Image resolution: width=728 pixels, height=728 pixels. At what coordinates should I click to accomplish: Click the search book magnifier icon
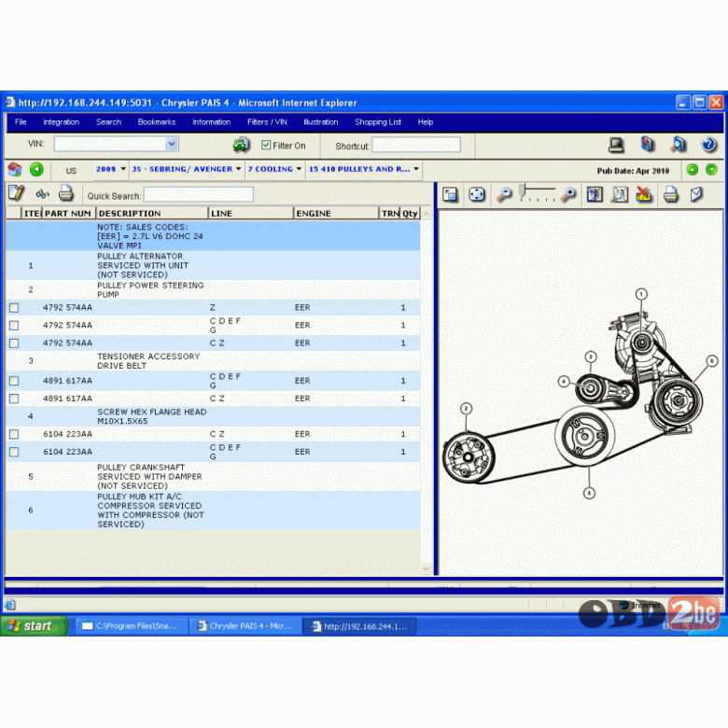click(679, 145)
